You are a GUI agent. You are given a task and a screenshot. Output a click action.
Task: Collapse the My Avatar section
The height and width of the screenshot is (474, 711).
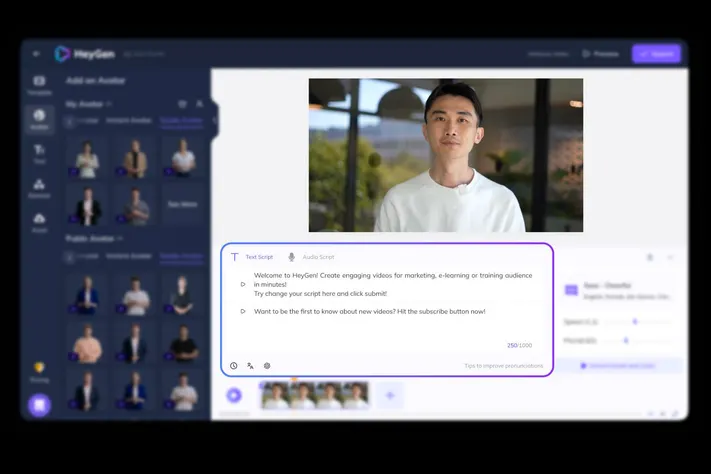tap(109, 103)
